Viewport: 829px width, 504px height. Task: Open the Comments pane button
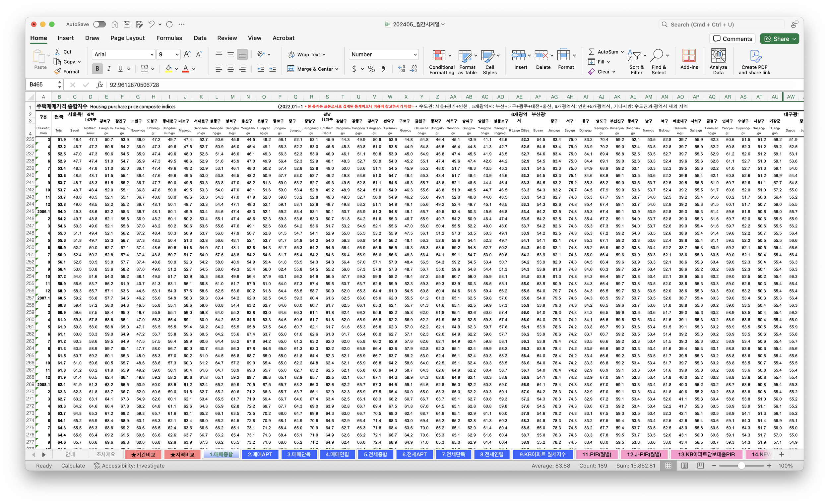point(732,39)
